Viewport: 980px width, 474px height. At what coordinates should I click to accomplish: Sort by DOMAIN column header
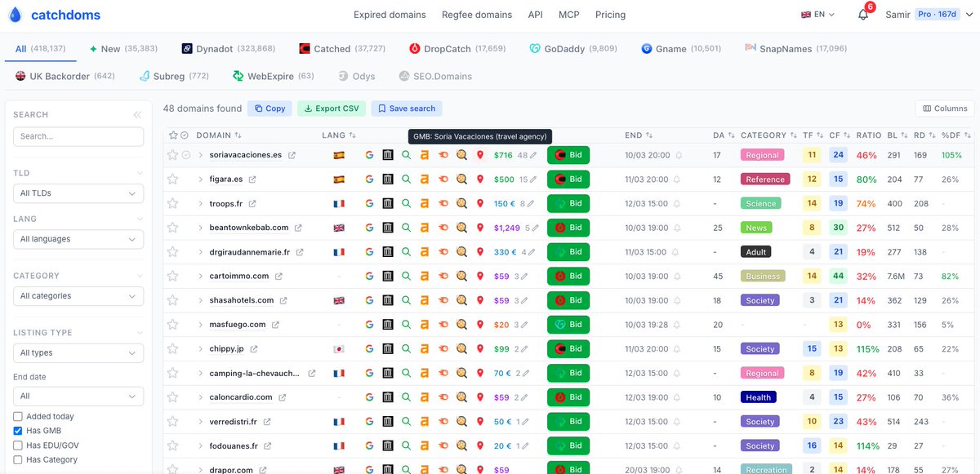(219, 135)
